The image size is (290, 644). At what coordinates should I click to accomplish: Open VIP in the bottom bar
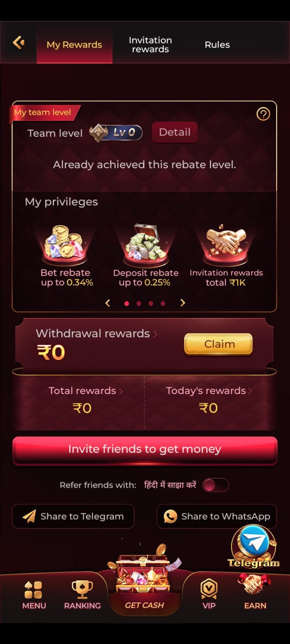click(209, 595)
